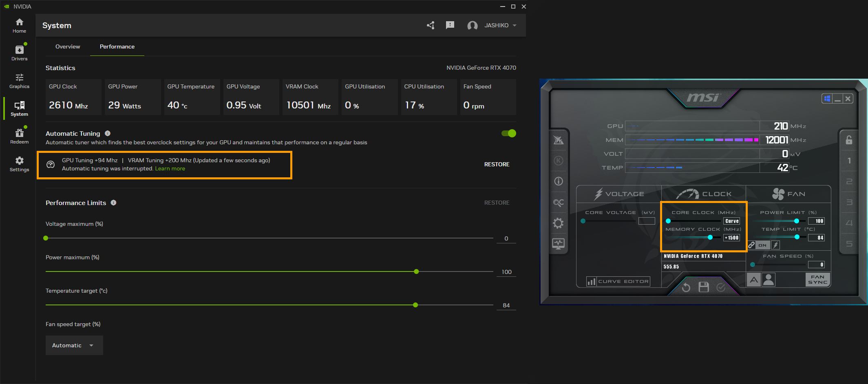Open the Drivers section
The image size is (868, 384).
coord(19,53)
